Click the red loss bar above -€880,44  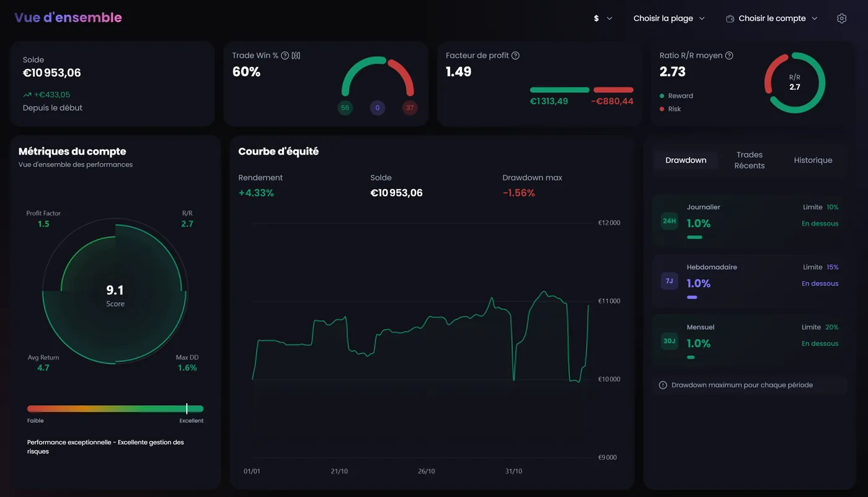point(613,90)
